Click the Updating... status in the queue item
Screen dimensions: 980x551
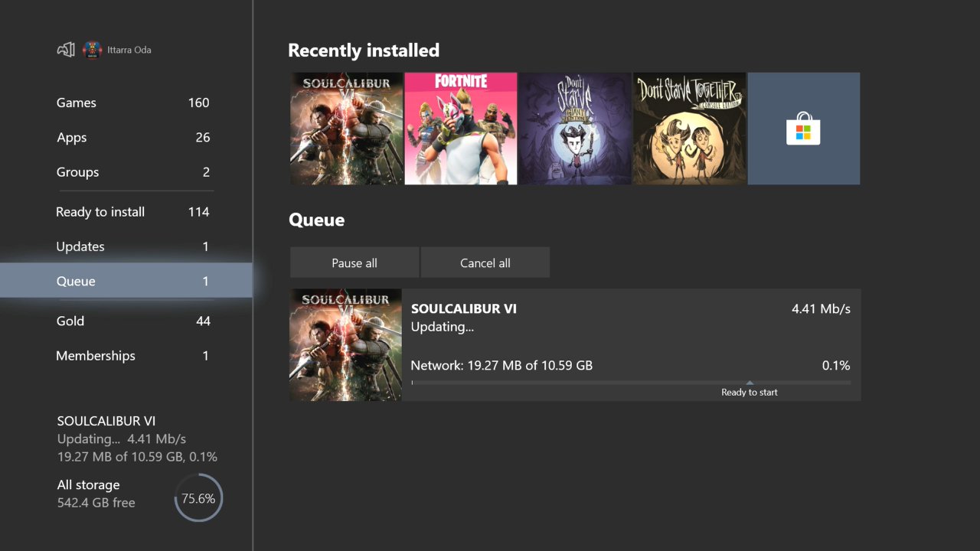(443, 327)
